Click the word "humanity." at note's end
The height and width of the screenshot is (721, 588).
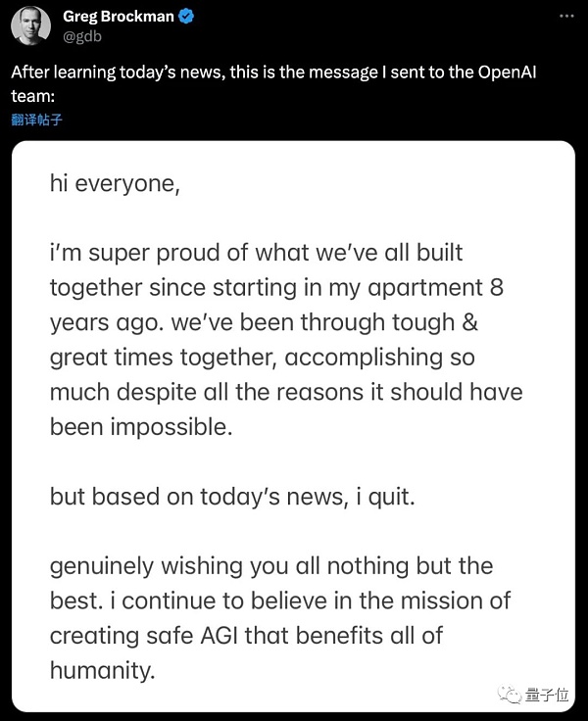[103, 670]
